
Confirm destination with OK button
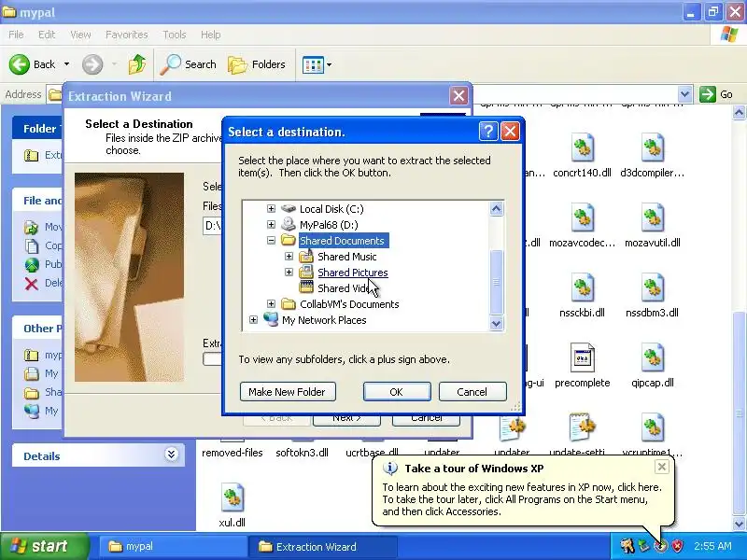[397, 391]
